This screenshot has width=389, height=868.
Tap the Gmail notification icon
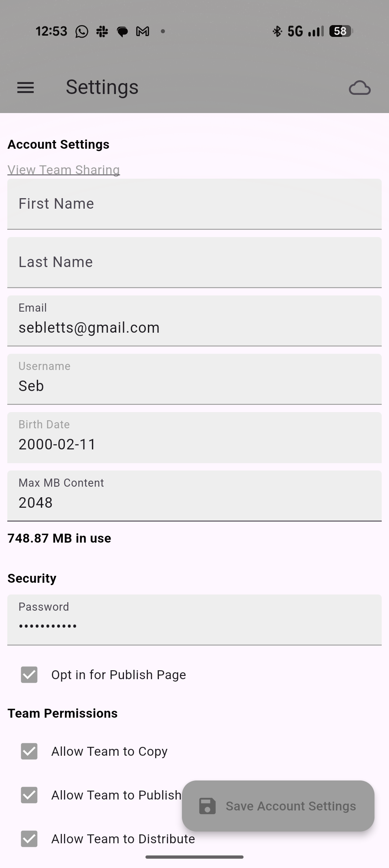click(x=143, y=31)
